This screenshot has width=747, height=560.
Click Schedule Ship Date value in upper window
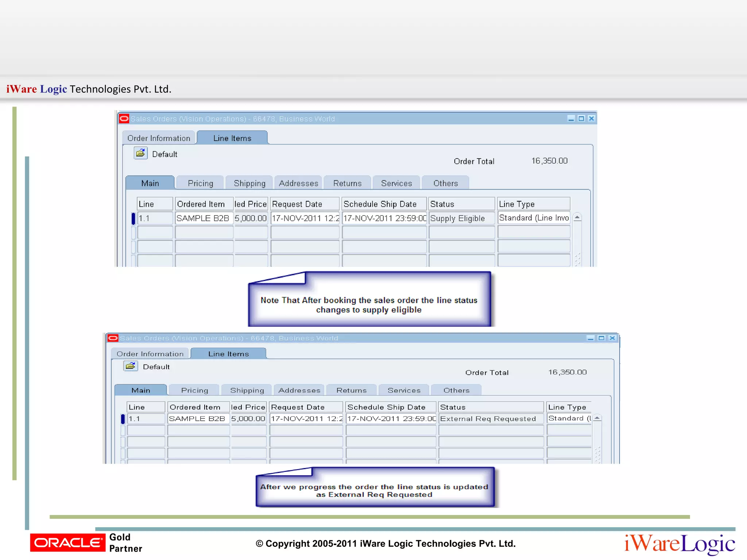(x=384, y=218)
